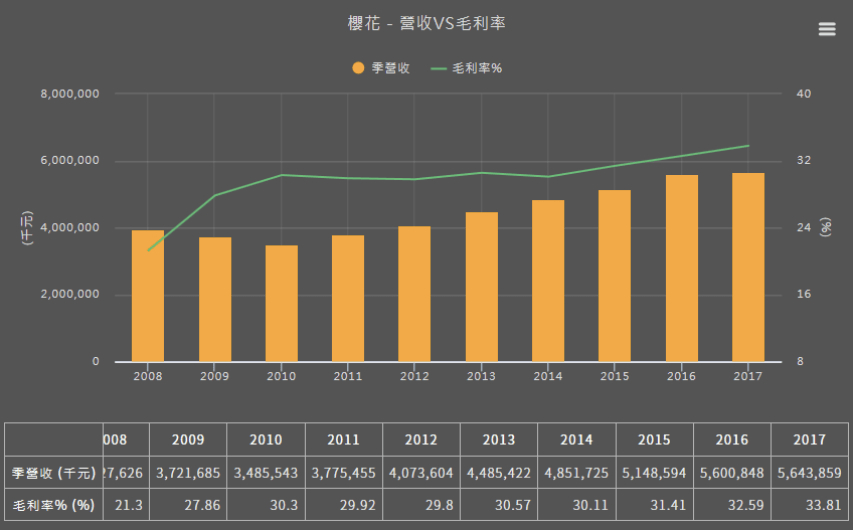
Task: Click the 2010 table column header
Action: [x=266, y=440]
